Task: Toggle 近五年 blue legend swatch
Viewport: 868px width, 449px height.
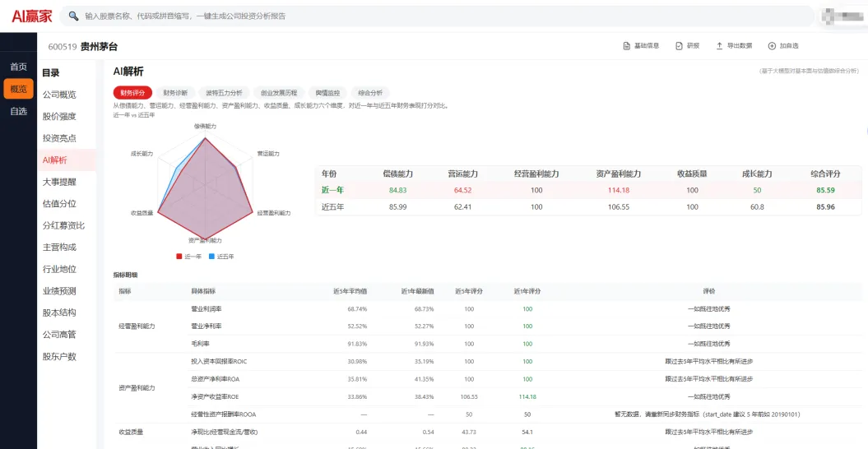Action: [x=212, y=257]
